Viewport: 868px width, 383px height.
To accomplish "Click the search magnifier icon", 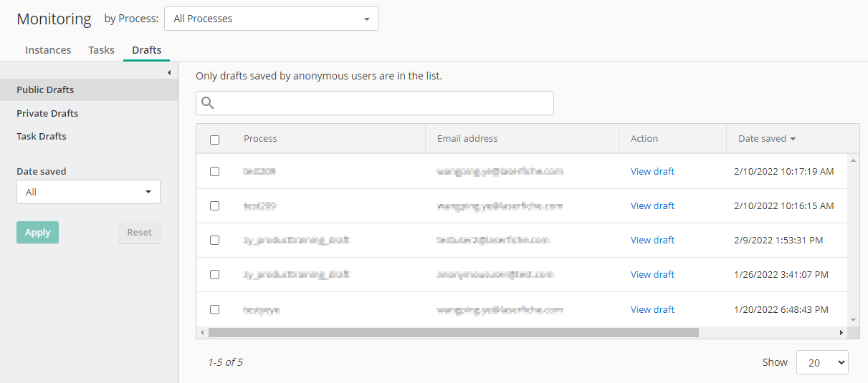I will click(x=208, y=103).
